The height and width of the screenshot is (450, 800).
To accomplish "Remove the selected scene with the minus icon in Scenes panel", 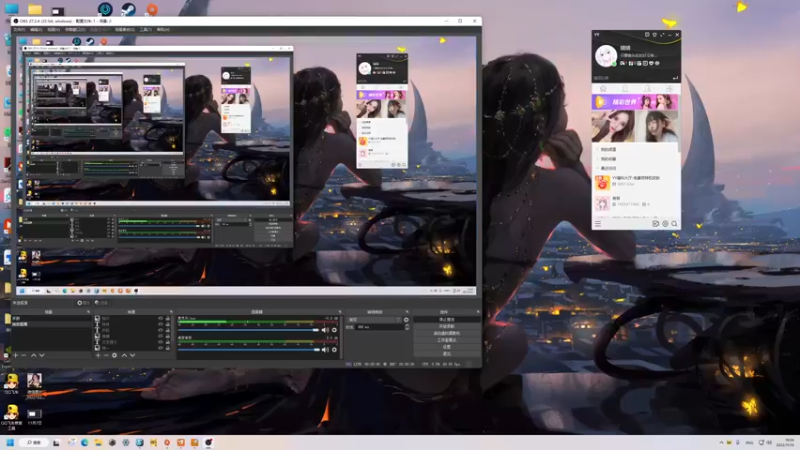I will 24,355.
